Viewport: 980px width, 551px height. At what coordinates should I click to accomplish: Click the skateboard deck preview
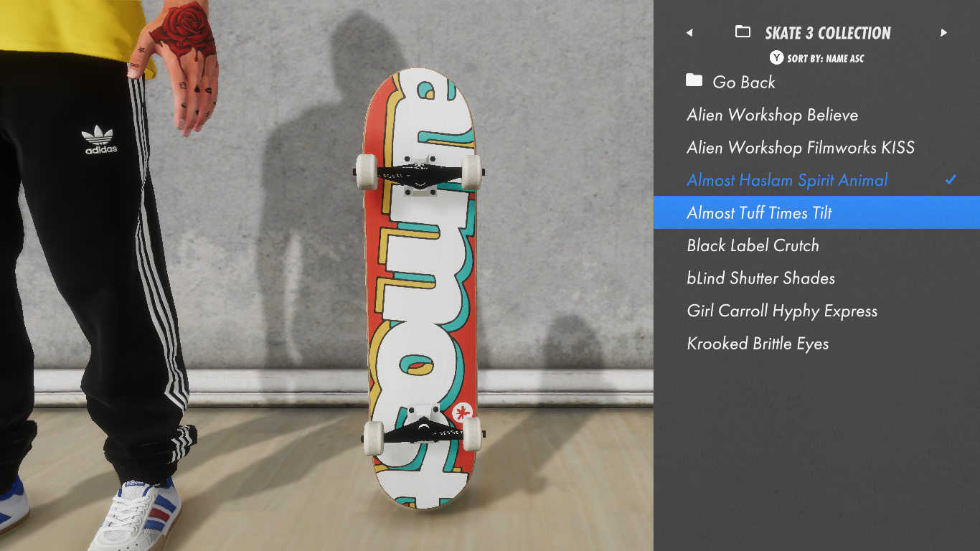tap(420, 288)
